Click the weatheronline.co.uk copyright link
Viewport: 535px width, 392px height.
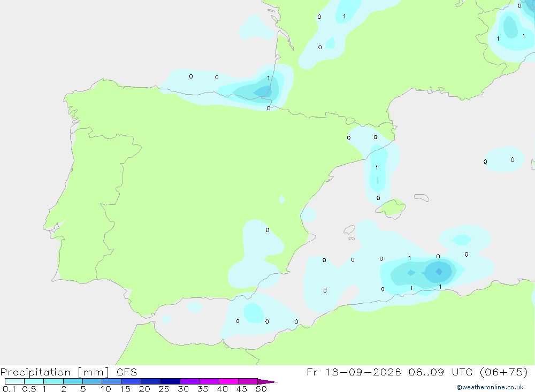pyautogui.click(x=490, y=387)
